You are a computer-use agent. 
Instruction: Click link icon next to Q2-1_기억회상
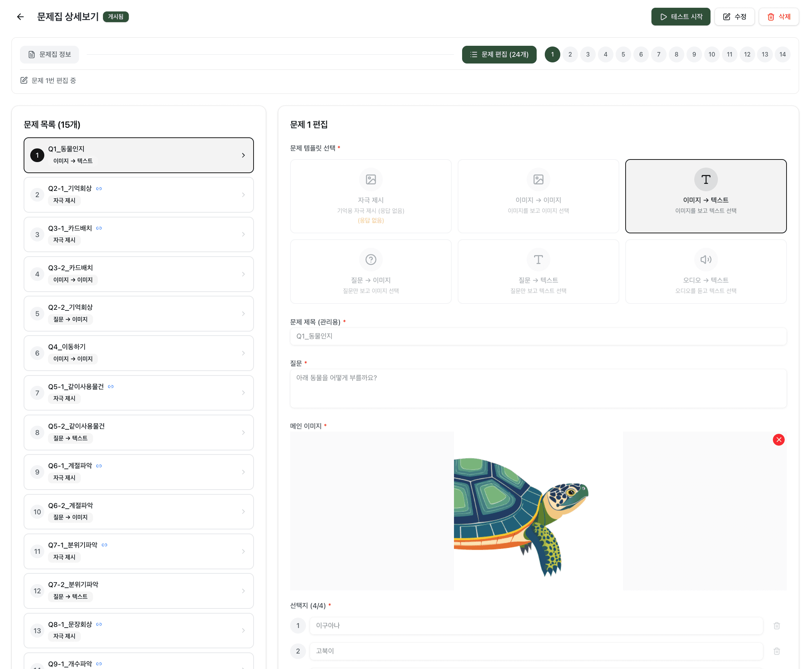tap(99, 188)
